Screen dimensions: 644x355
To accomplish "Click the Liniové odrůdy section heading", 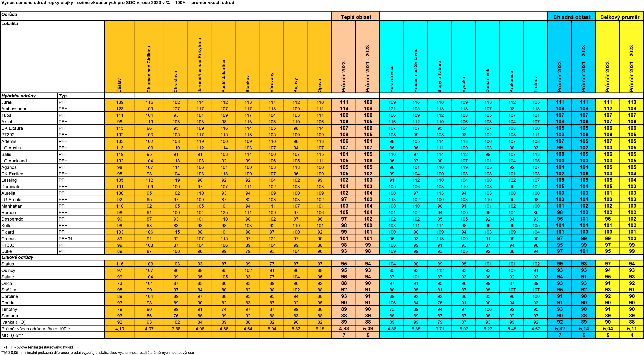I will coord(17,257).
